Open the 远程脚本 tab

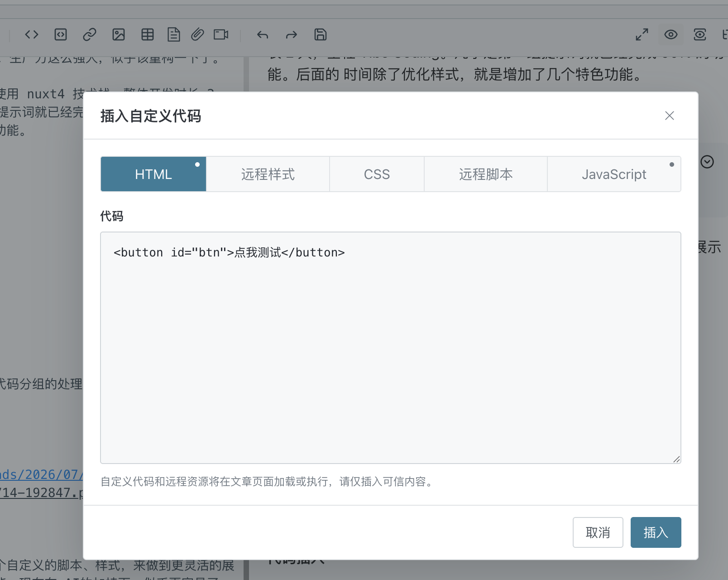(x=486, y=174)
